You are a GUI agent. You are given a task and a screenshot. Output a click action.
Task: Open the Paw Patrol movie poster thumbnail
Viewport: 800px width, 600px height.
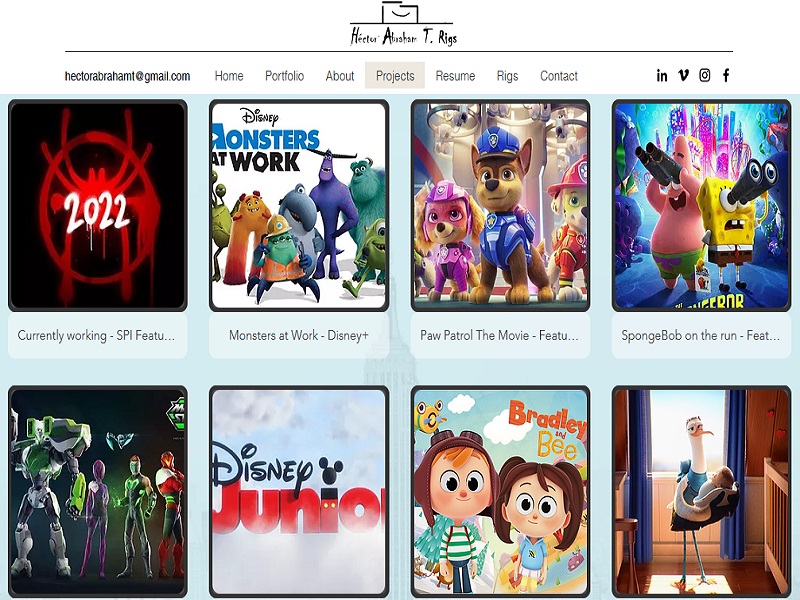pyautogui.click(x=500, y=206)
